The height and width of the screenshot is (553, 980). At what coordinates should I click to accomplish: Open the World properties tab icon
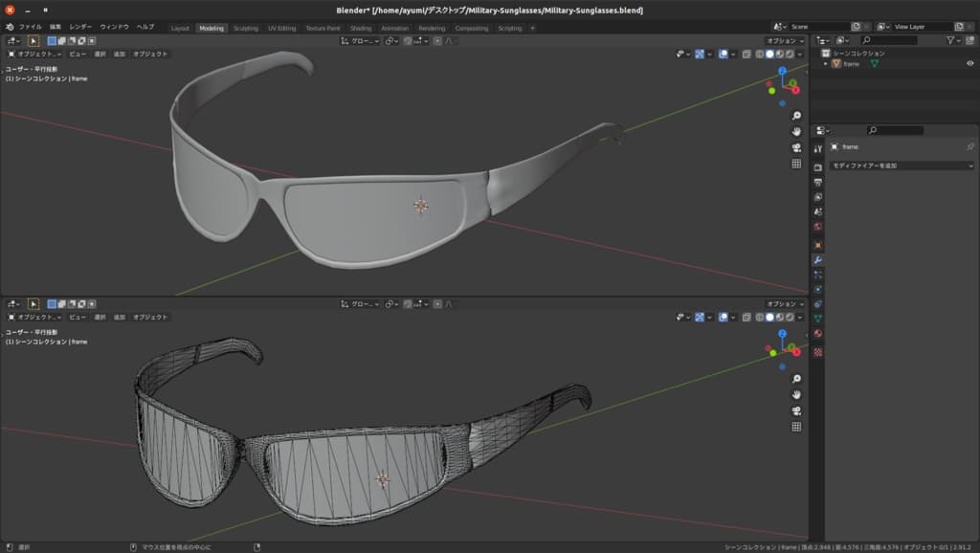(x=817, y=227)
